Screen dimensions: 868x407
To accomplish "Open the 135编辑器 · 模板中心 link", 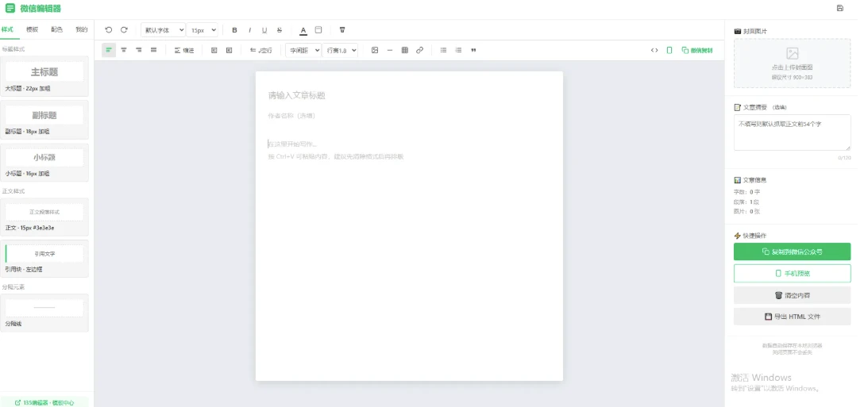I will pos(44,402).
